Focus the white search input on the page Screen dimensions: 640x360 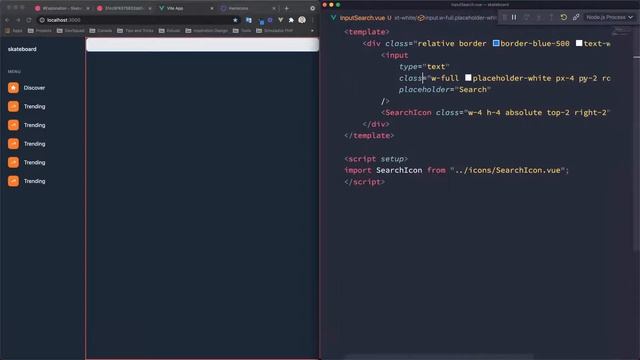[202, 45]
